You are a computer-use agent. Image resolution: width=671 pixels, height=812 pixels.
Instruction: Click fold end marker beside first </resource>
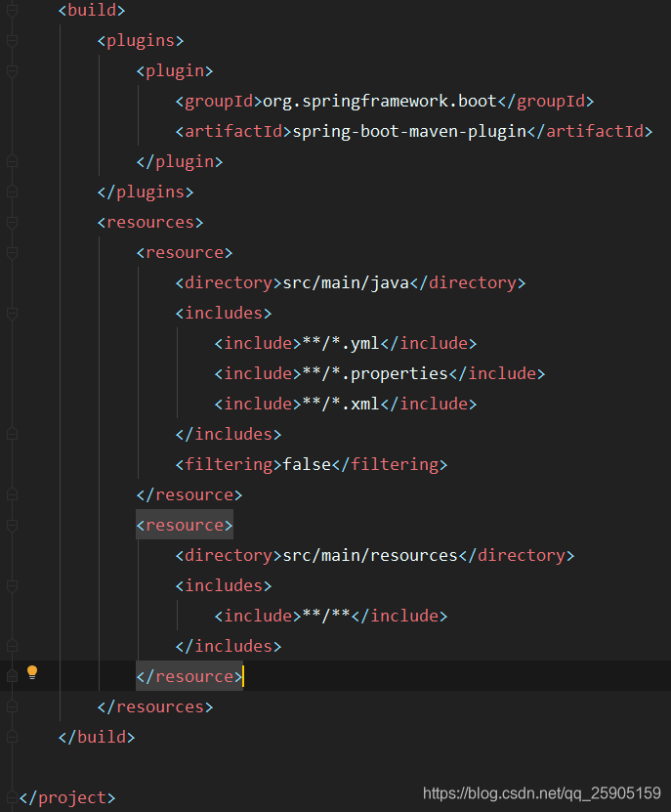pos(13,494)
